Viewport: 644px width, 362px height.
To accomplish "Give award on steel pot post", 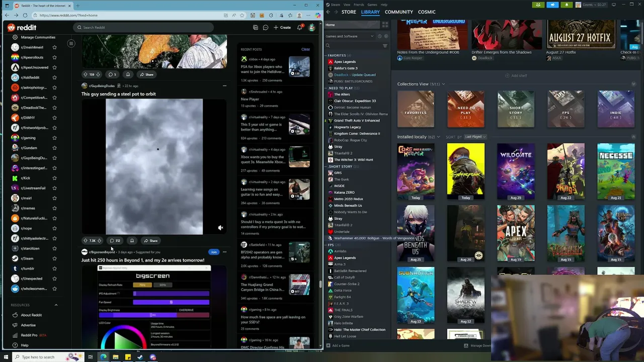I will pyautogui.click(x=132, y=241).
